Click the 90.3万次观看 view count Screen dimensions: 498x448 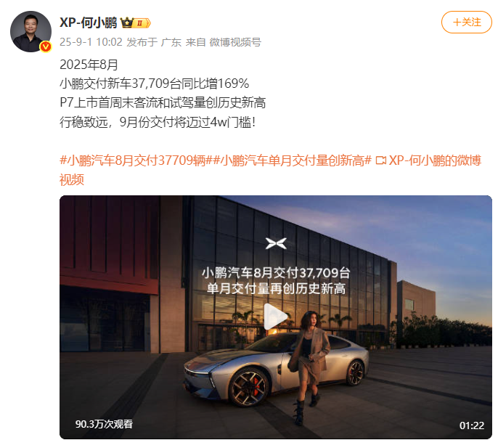104,424
